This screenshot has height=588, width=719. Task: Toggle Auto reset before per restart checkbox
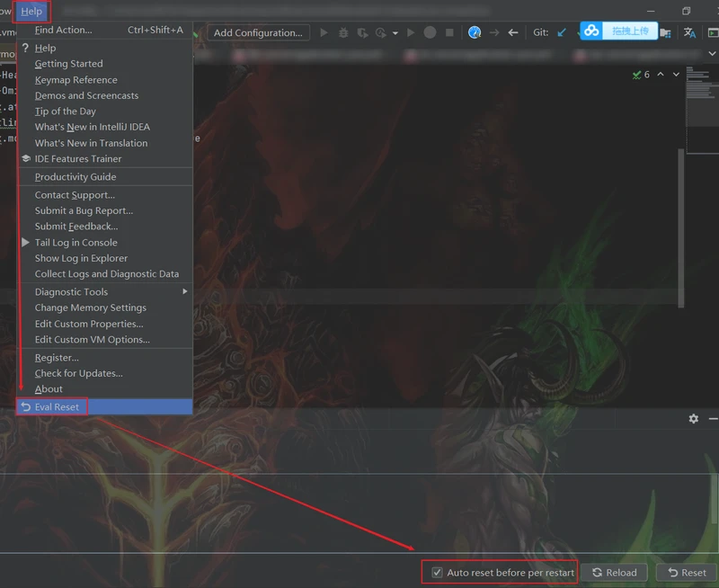(x=437, y=573)
